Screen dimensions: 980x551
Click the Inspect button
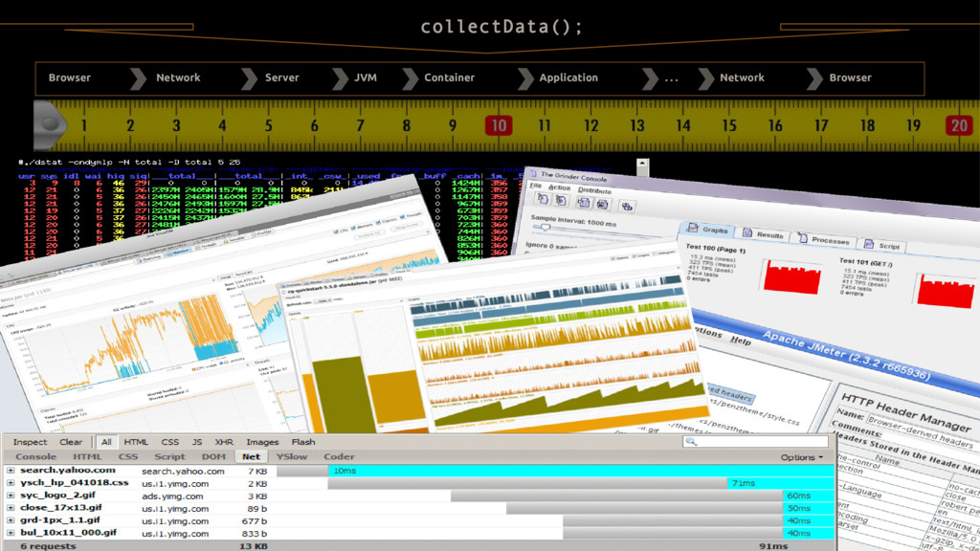click(x=30, y=442)
